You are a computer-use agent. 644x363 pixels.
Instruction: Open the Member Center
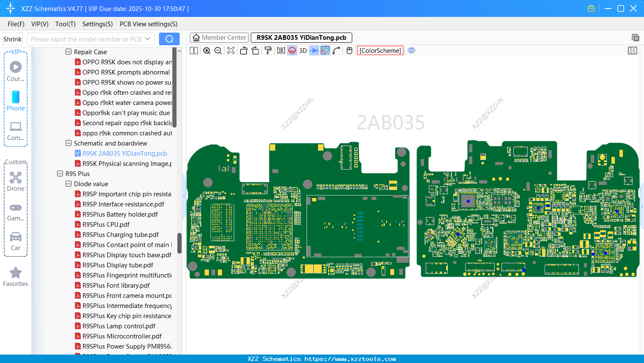point(219,37)
